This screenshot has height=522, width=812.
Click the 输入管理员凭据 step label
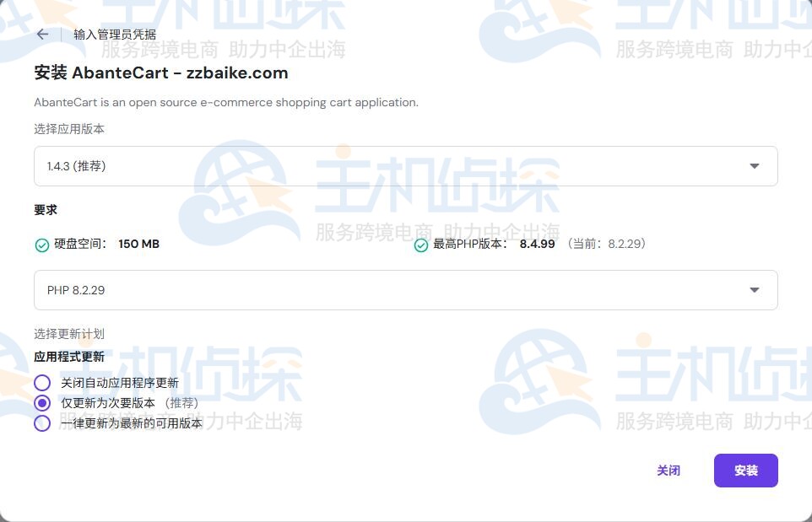[115, 35]
